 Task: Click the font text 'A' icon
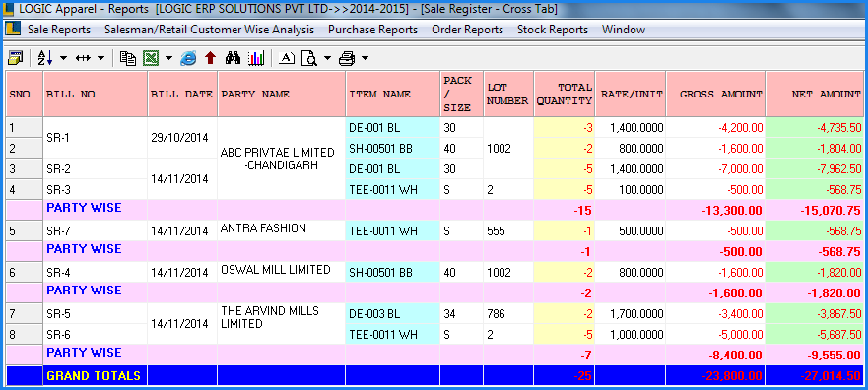pyautogui.click(x=286, y=57)
